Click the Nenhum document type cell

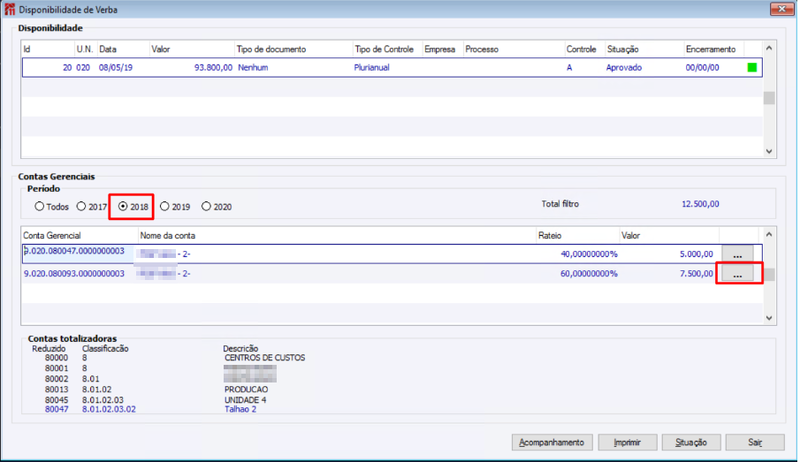tap(253, 67)
